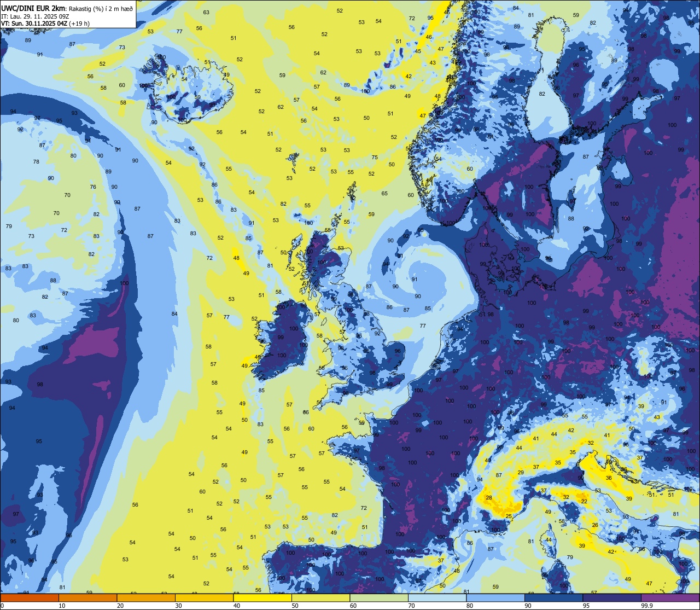Click the 63 value at the top of the map
This screenshot has width=700, height=610.
click(x=206, y=12)
